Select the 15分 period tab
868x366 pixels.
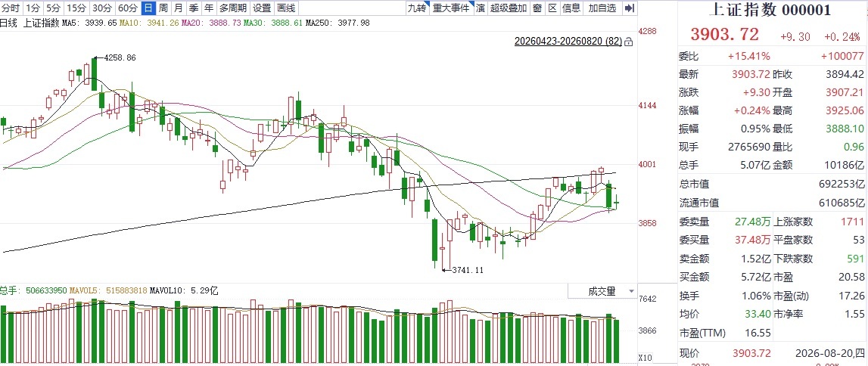tap(76, 8)
